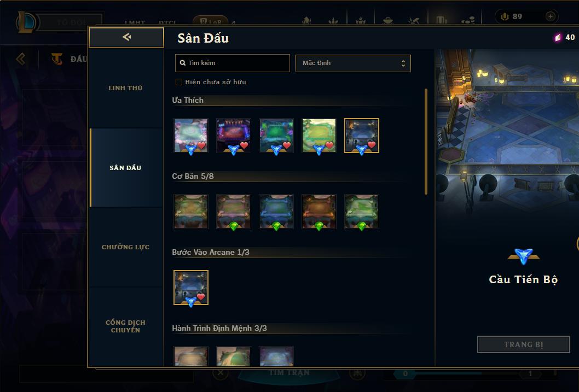Click the arena list vertical scrollbar
579x392 pixels.
click(426, 141)
